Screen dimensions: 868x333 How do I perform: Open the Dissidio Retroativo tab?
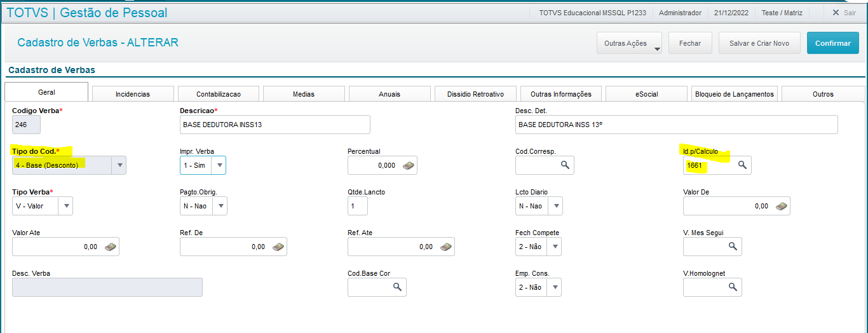tap(475, 94)
